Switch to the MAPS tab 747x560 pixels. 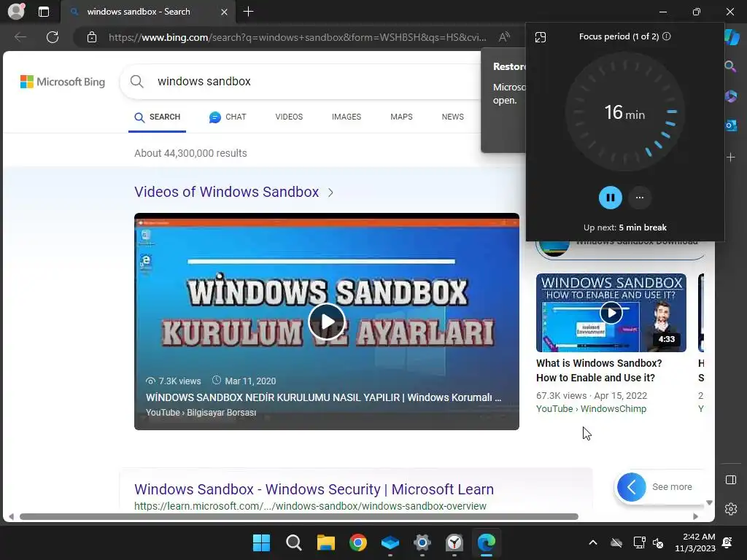[401, 117]
